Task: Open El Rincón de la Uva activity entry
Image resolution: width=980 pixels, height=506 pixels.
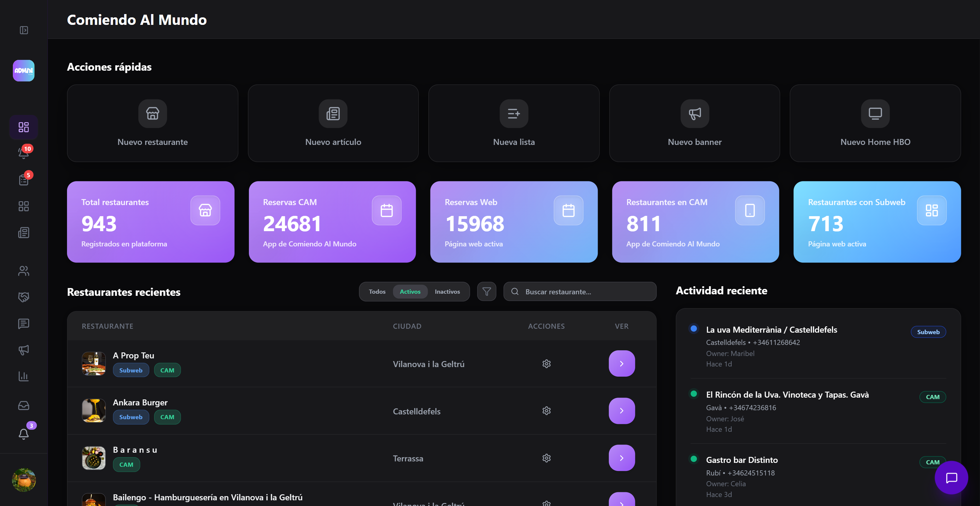Action: click(x=818, y=411)
